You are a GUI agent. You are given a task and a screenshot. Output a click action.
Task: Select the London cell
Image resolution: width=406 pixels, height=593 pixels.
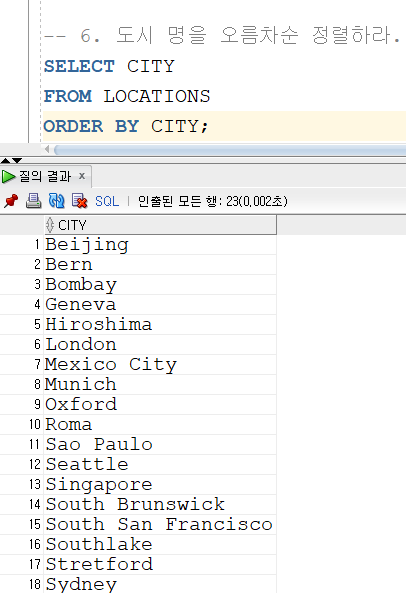160,345
